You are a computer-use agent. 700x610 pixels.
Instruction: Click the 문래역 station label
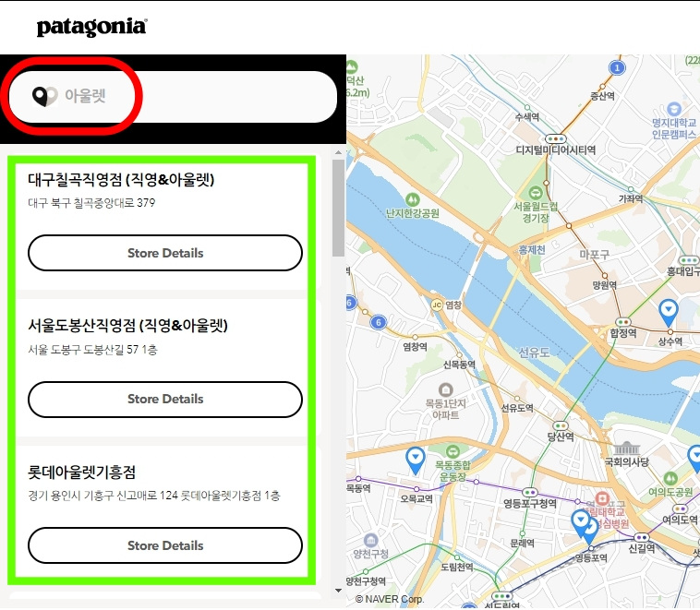tap(523, 543)
